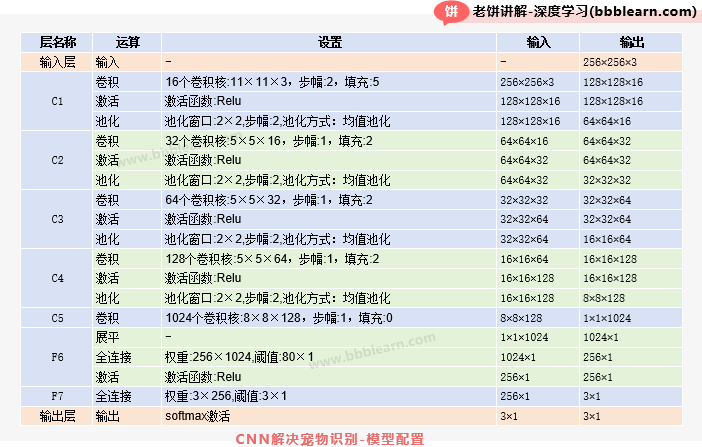Select the 16×16×64 input in C4 卷积 row
Image resolution: width=702 pixels, height=447 pixels.
(x=538, y=259)
